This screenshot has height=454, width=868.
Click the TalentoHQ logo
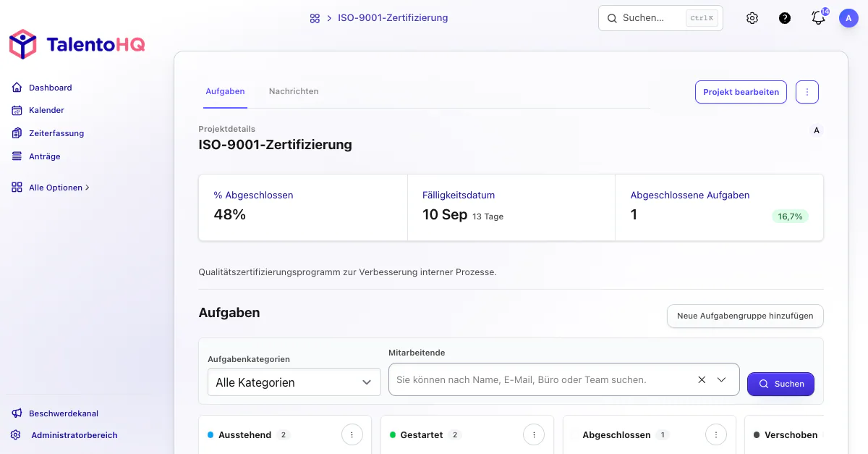tap(77, 45)
